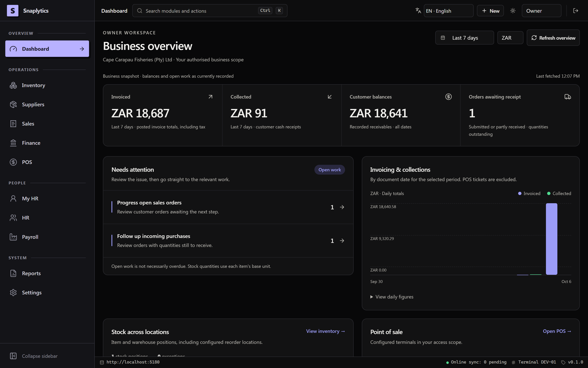Screen dimensions: 588x368
Task: Click the Invoiced card up-right arrow icon
Action: (210, 97)
